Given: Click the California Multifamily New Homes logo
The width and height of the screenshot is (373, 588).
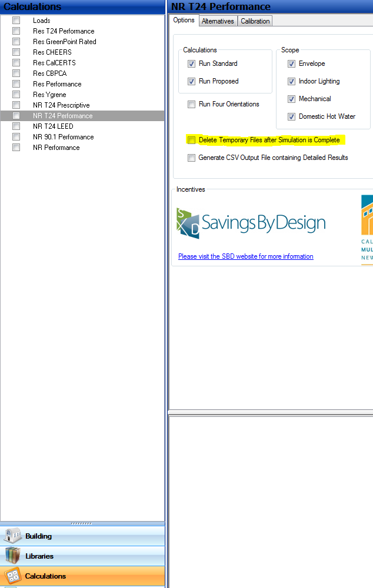Looking at the screenshot, I should coord(367,228).
